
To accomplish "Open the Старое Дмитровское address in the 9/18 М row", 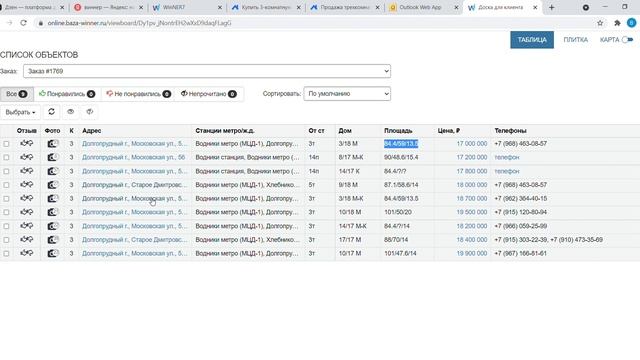I will tap(135, 185).
